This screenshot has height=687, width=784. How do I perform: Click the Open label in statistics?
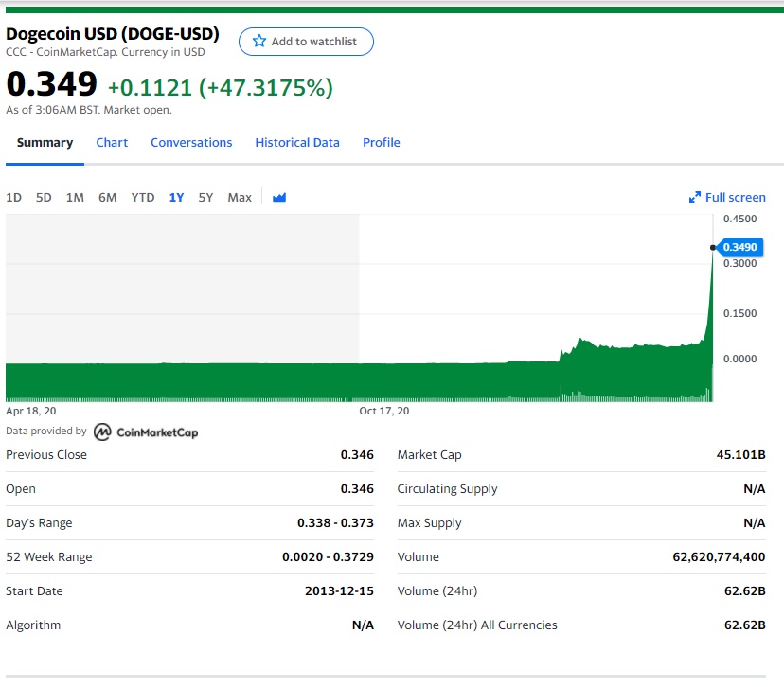21,488
